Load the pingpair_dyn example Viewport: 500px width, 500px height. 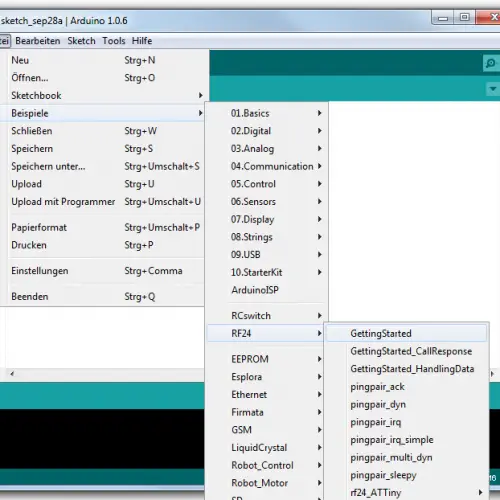(406, 404)
